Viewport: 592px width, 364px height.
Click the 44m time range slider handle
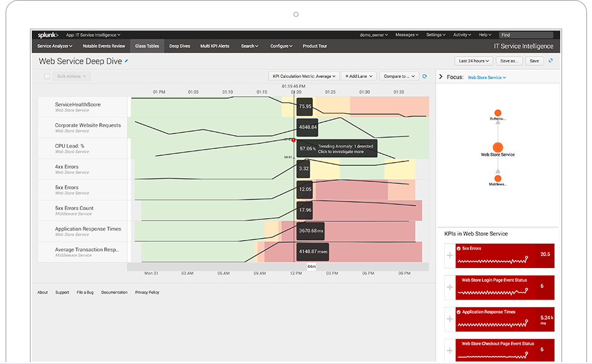click(312, 267)
